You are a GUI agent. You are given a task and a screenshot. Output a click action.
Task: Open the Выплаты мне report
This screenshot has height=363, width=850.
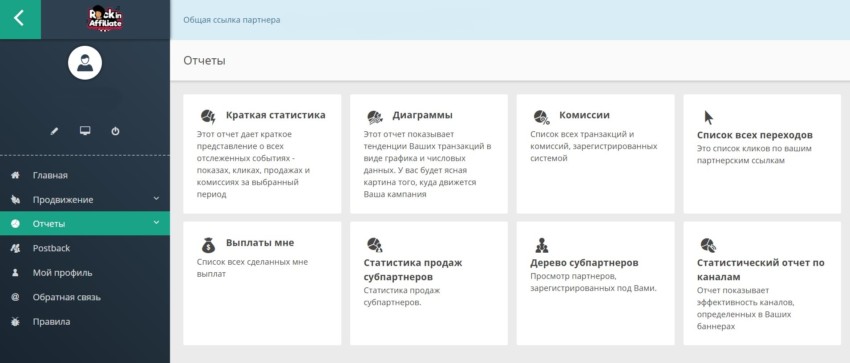[x=260, y=243]
